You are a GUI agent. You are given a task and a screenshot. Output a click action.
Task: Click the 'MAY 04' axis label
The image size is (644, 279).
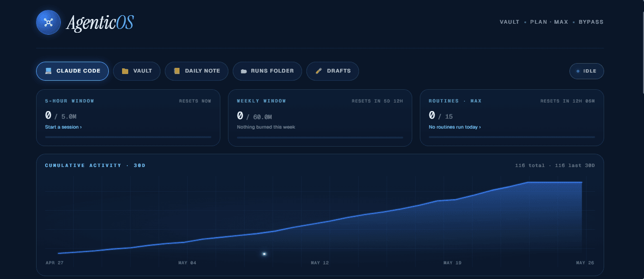click(x=187, y=263)
